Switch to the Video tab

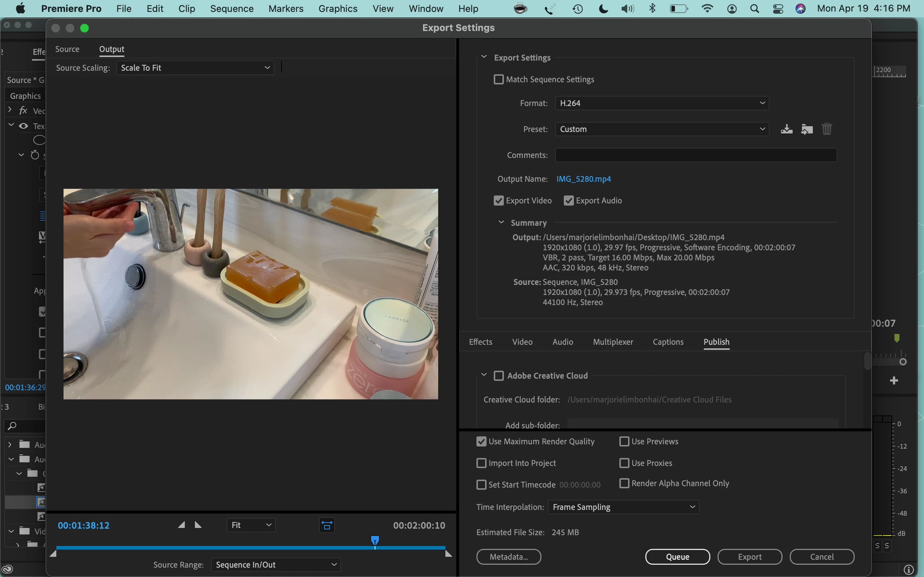tap(522, 342)
